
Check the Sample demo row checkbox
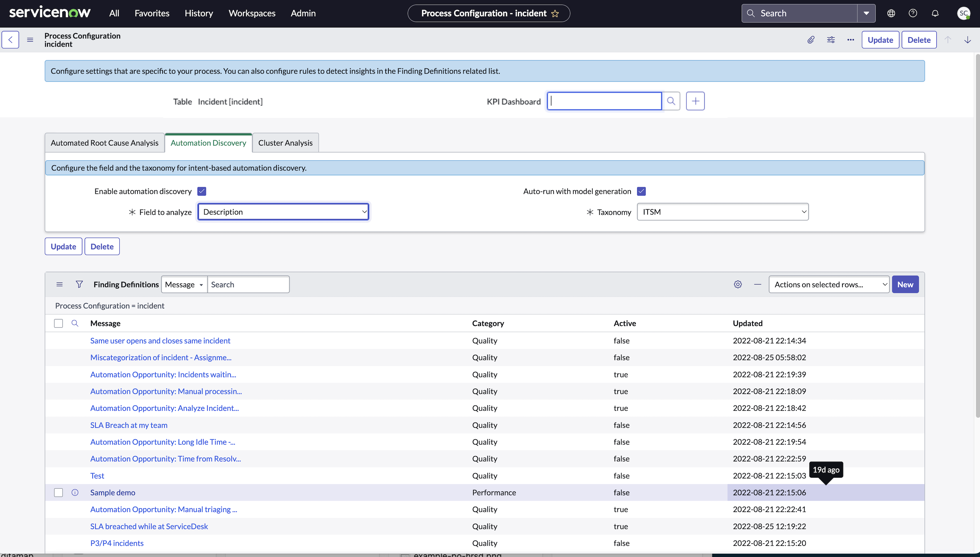click(59, 492)
